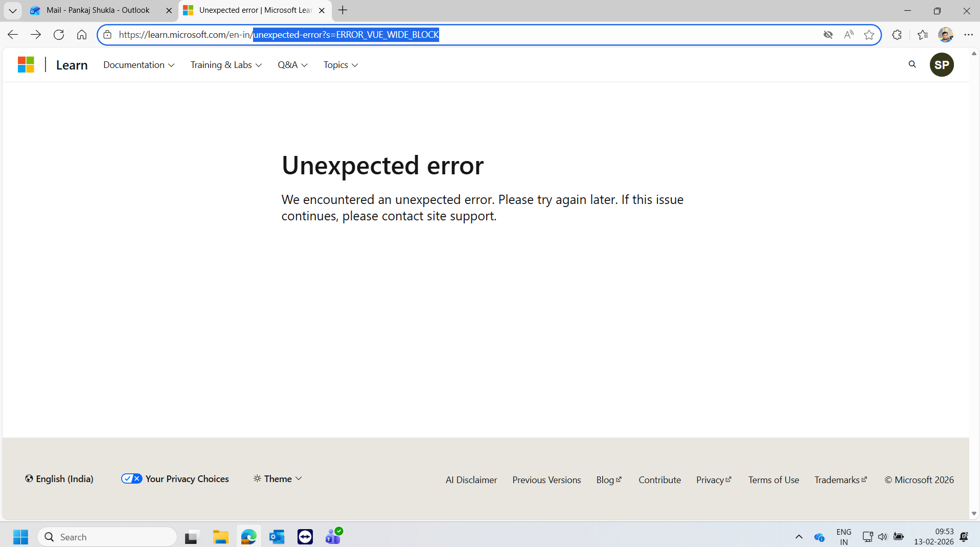
Task: Open the notification bell in the tray
Action: [x=964, y=537]
